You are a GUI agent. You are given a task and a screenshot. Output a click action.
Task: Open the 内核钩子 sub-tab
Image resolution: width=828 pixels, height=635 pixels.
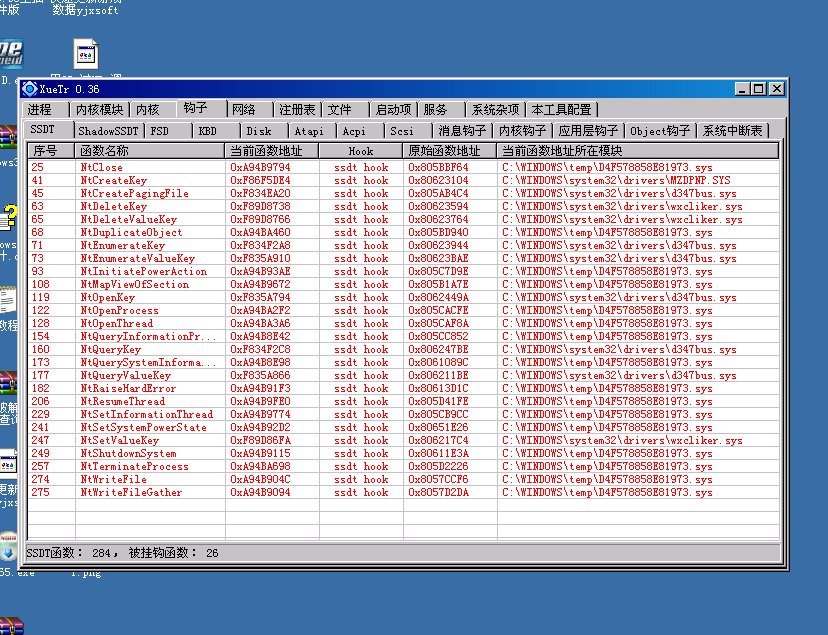click(x=522, y=131)
